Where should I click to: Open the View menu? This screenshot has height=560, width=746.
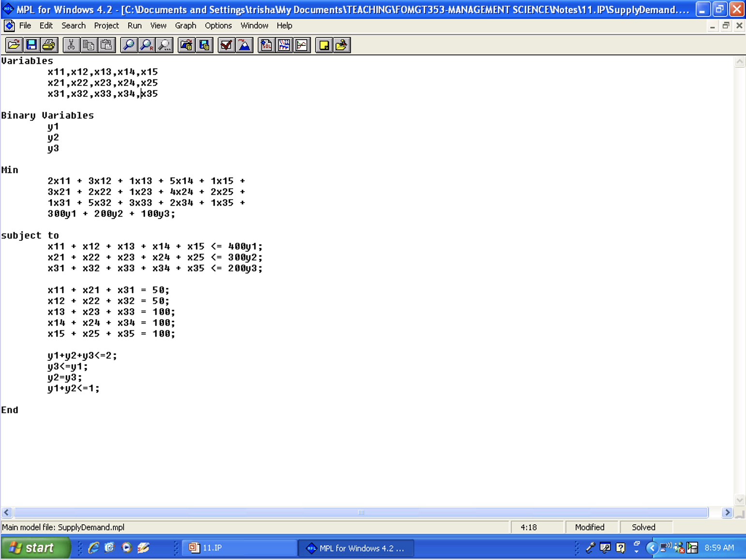tap(158, 26)
